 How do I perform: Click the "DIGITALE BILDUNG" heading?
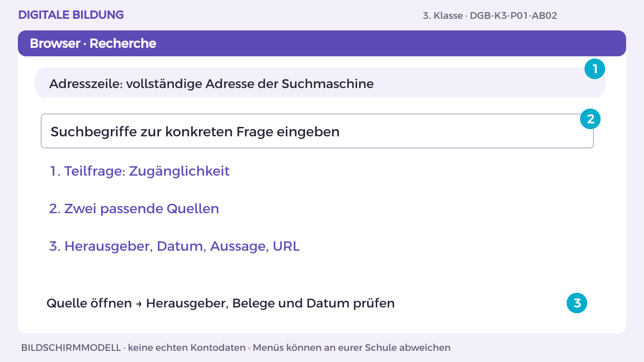tap(71, 15)
